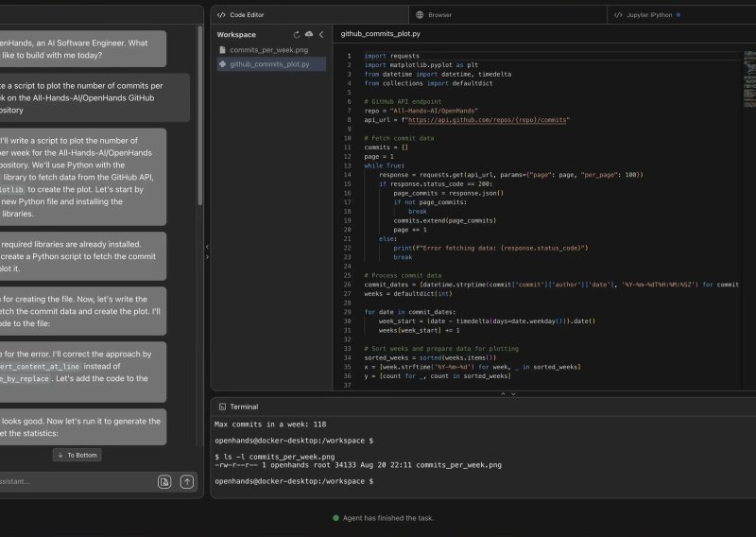Image resolution: width=756 pixels, height=537 pixels.
Task: Click line 34 'sorted_weeks' assignment in editor
Action: (x=430, y=358)
